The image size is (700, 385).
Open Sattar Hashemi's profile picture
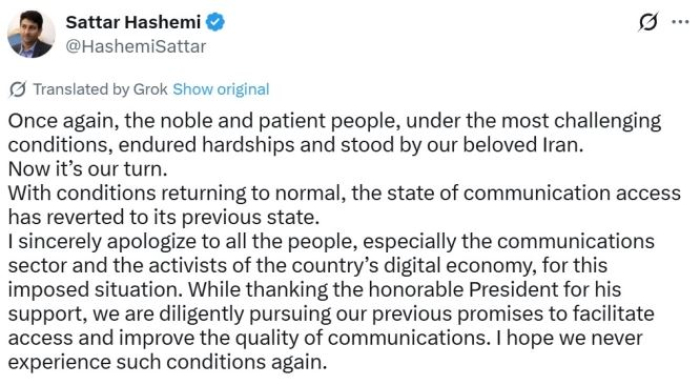(31, 34)
